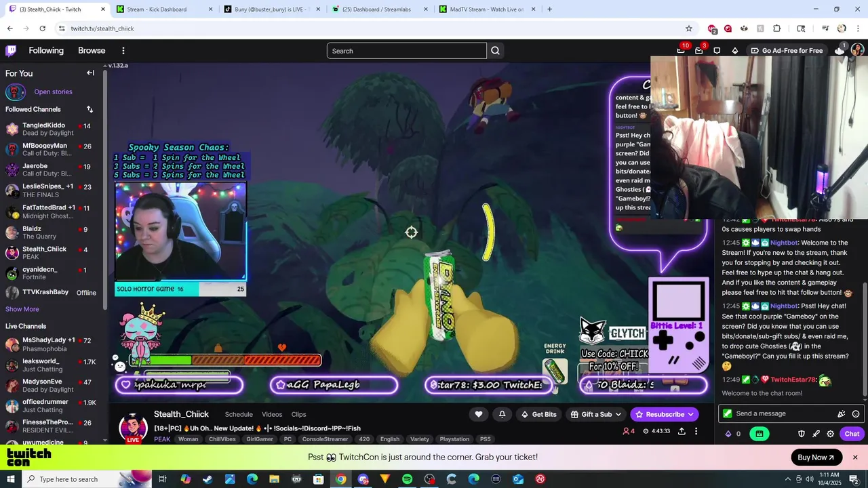Open Task View on the taskbar
Viewport: 868px width, 488px height.
(x=163, y=479)
